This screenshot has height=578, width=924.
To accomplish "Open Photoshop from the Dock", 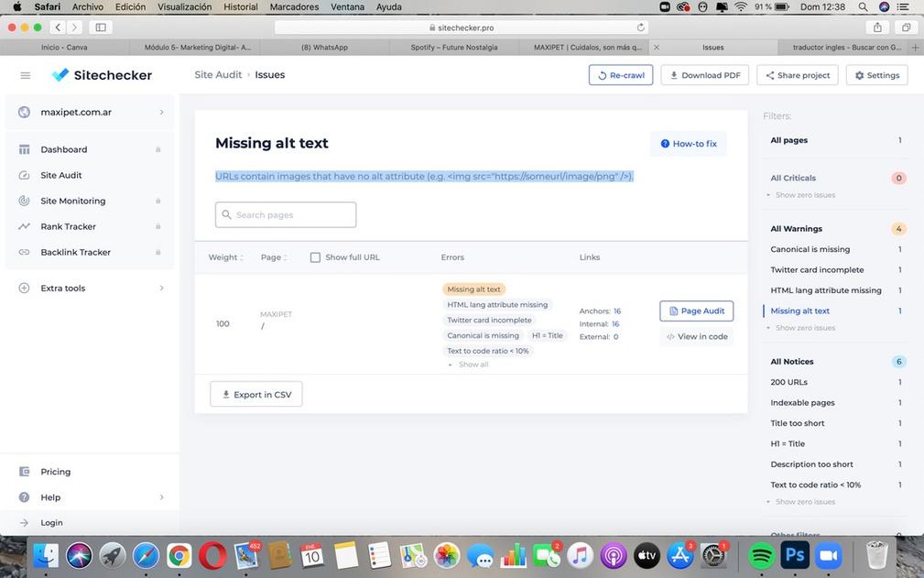I will [x=794, y=556].
